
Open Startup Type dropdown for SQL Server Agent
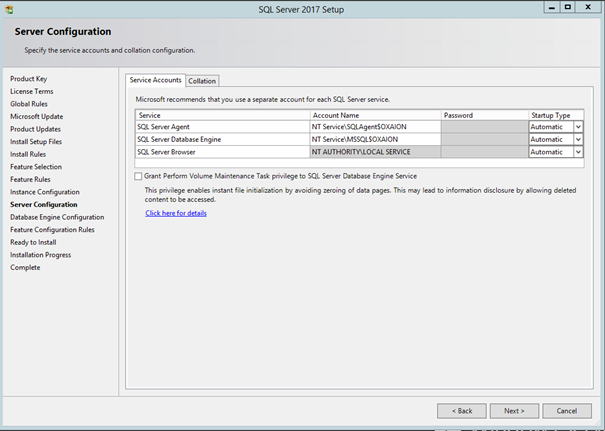click(578, 127)
